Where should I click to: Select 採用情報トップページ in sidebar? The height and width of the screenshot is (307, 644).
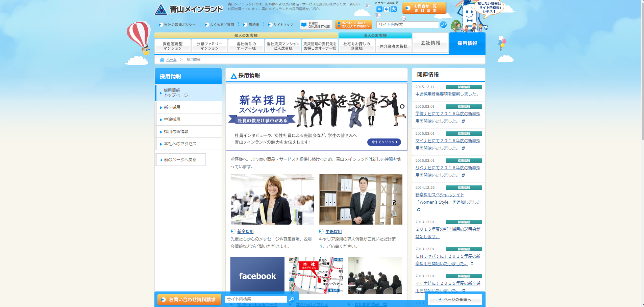pos(189,93)
